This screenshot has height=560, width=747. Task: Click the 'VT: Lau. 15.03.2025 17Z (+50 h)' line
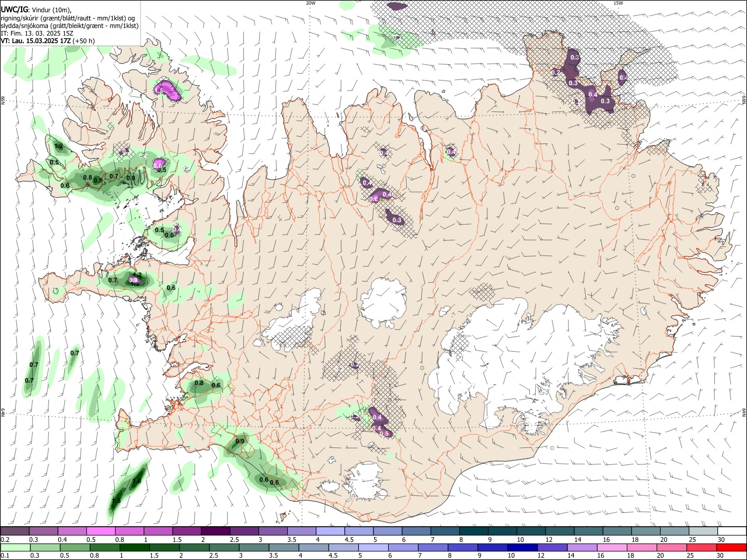(x=47, y=41)
